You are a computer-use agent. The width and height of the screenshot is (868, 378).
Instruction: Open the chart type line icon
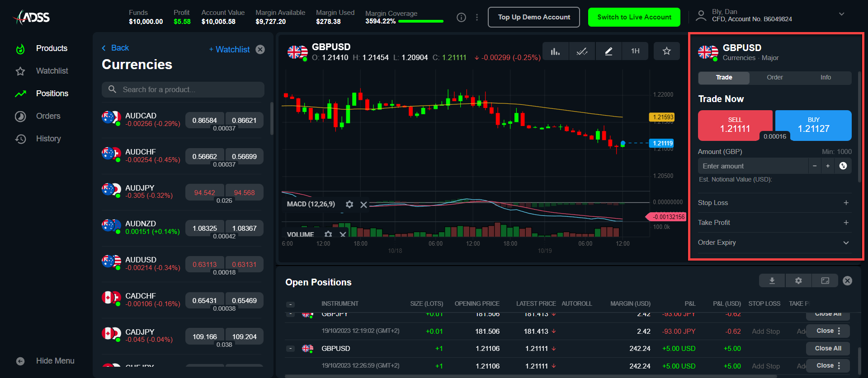point(582,51)
